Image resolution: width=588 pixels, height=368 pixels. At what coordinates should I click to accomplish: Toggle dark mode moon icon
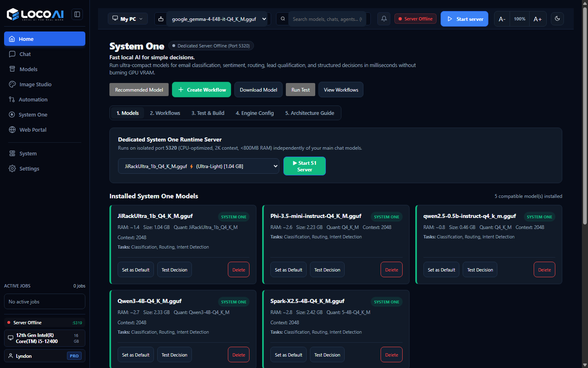tap(557, 19)
